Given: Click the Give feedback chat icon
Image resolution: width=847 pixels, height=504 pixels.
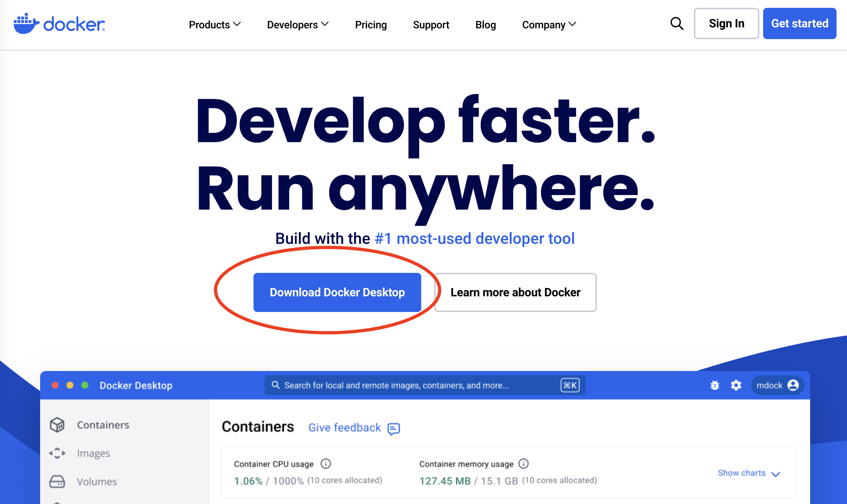Looking at the screenshot, I should (x=393, y=428).
